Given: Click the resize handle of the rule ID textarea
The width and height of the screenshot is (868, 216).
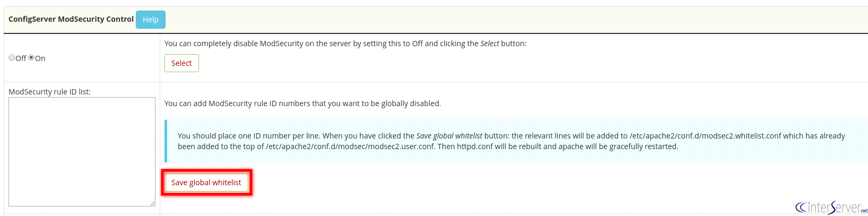Looking at the screenshot, I should [x=152, y=203].
